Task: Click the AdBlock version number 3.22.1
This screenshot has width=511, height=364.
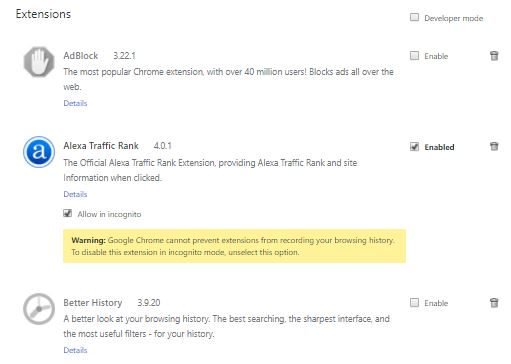Action: pos(124,56)
